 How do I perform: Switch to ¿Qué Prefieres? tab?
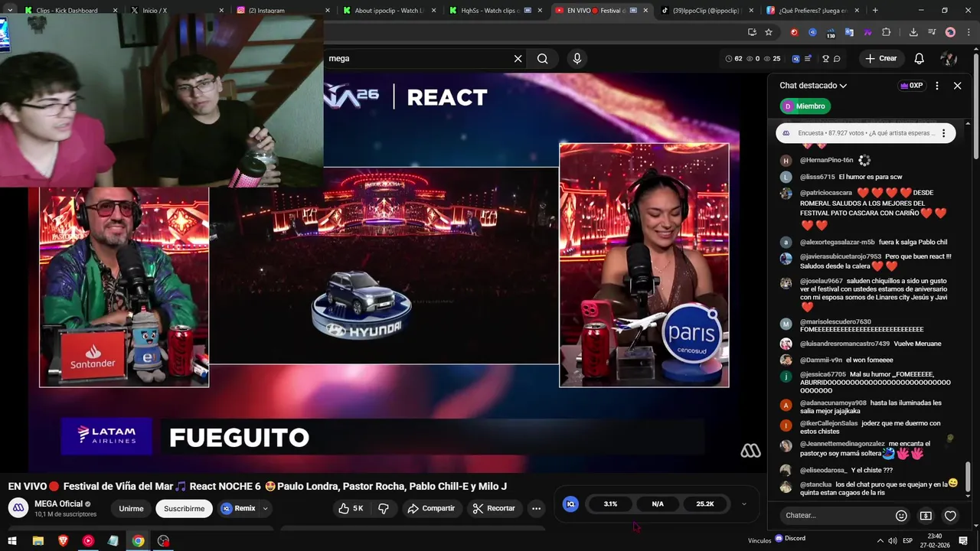tap(815, 11)
